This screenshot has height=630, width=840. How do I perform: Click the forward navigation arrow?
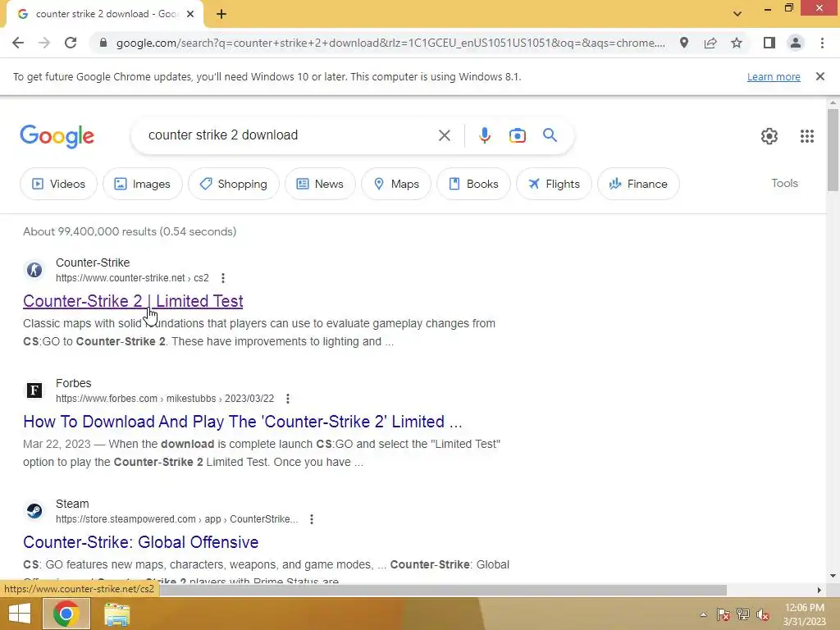[x=44, y=43]
